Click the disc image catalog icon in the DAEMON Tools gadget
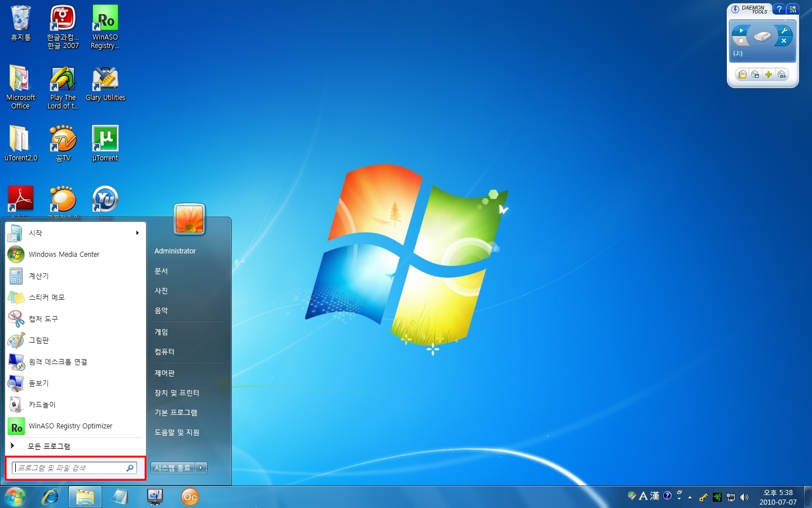Image resolution: width=812 pixels, height=508 pixels. (755, 75)
